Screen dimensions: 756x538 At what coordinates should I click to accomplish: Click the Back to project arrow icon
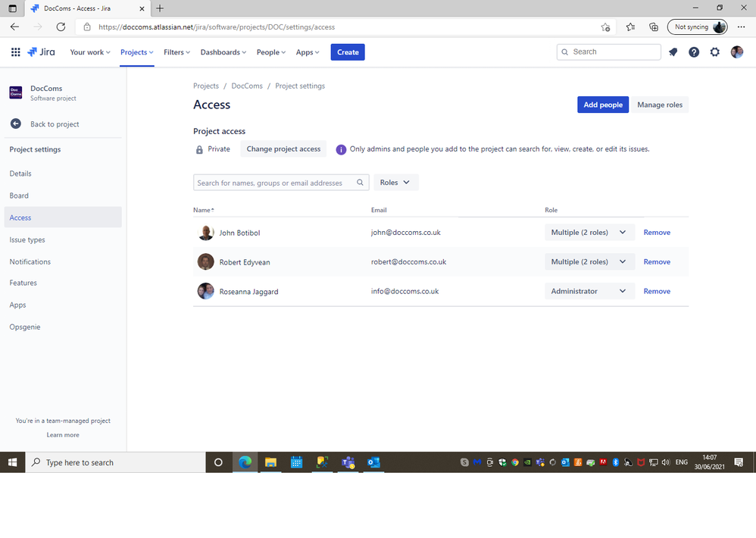click(16, 124)
